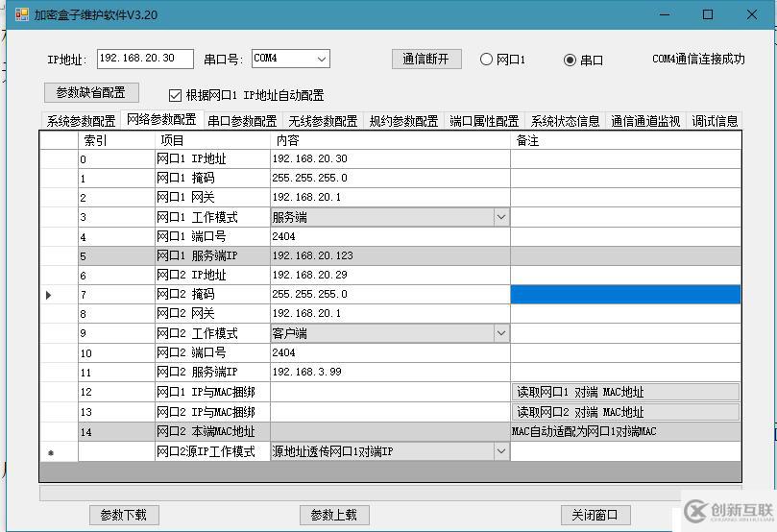
Task: Click the application icon in the title bar
Action: (22, 14)
